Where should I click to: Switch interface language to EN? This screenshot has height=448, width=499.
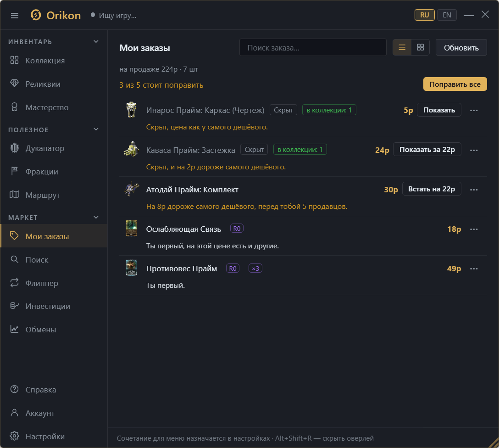(447, 15)
